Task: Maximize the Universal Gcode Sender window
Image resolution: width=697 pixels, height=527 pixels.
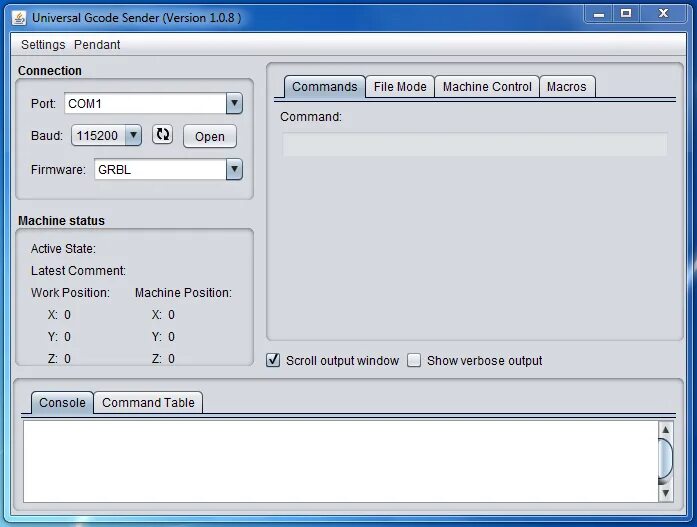Action: pyautogui.click(x=626, y=14)
